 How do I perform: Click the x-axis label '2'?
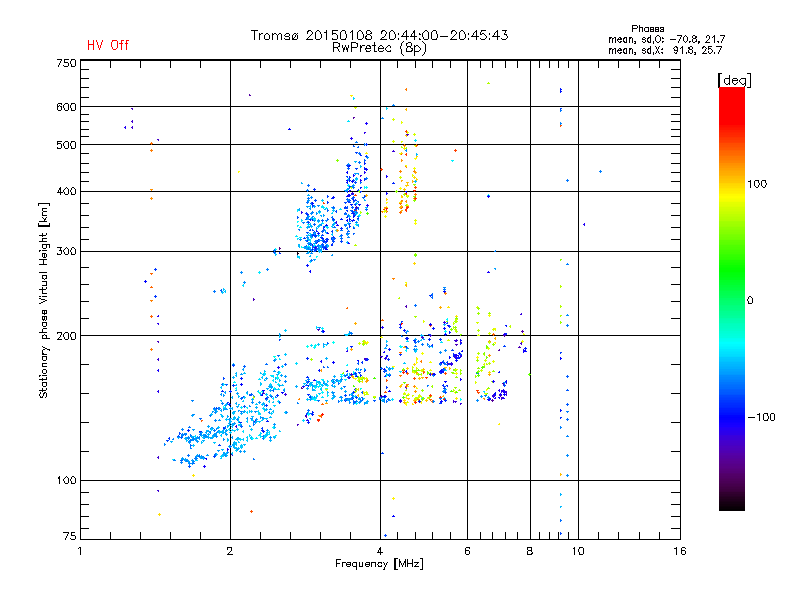(x=230, y=551)
